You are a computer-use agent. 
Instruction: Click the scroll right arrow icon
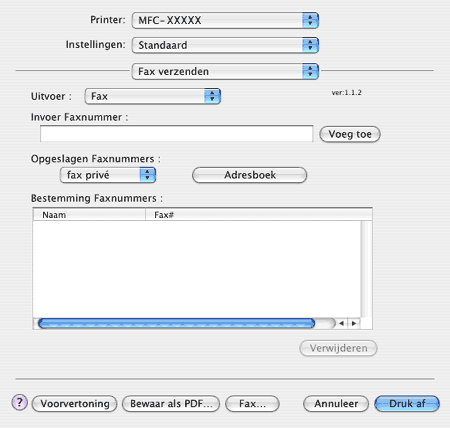click(354, 323)
